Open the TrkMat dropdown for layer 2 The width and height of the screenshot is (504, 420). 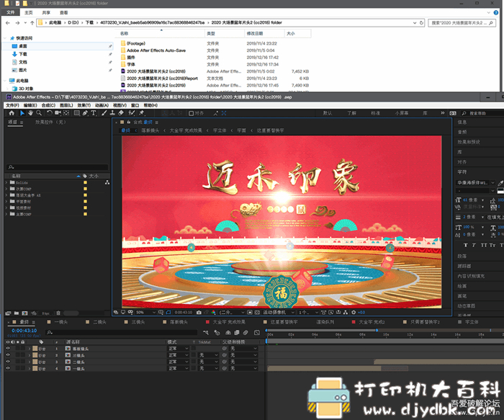209,355
